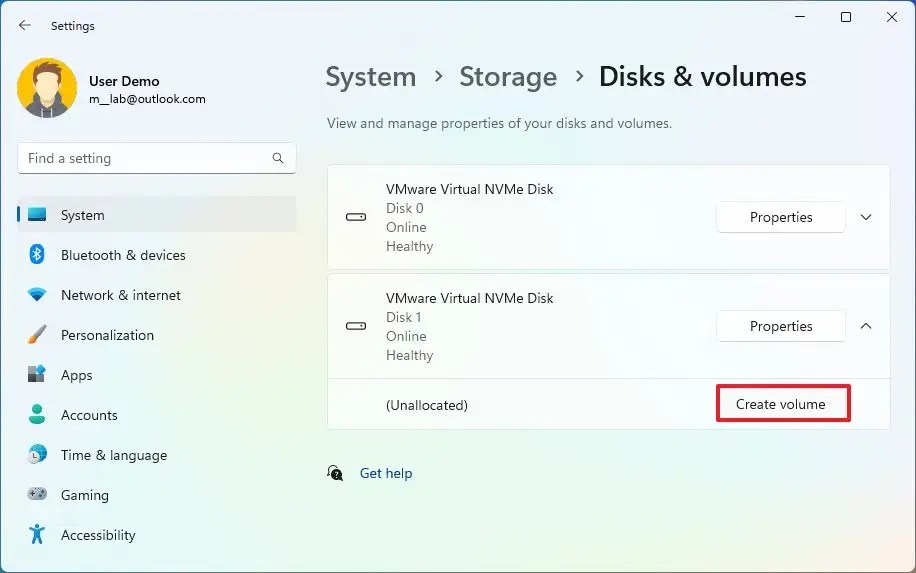Go back using the arrow icon
The image size is (916, 573).
tap(25, 26)
